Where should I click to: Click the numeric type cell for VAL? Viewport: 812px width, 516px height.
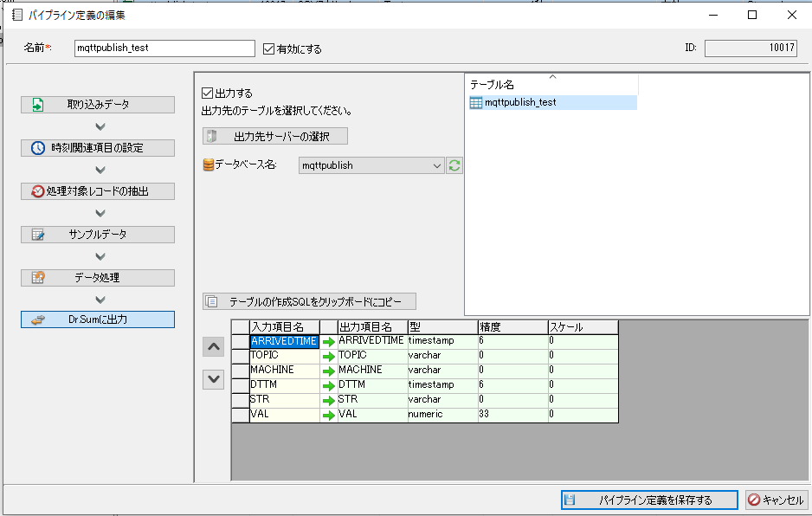tap(442, 415)
